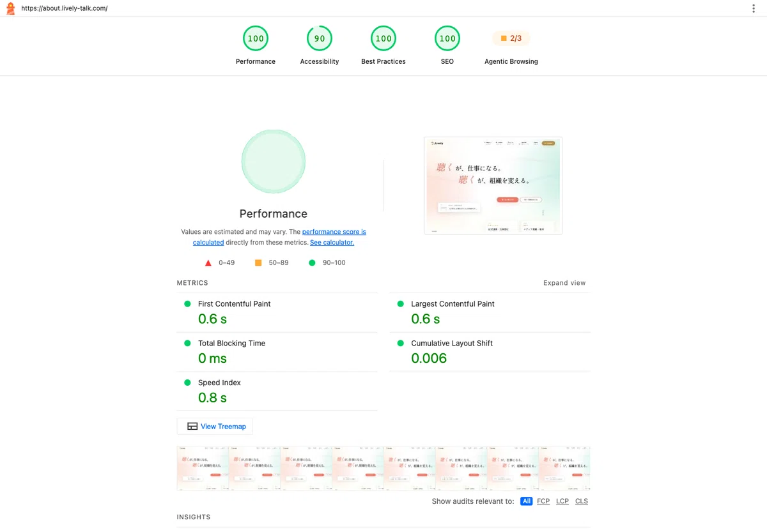767x532 pixels.
Task: Expand the First Contentful Paint metric
Action: click(x=277, y=313)
